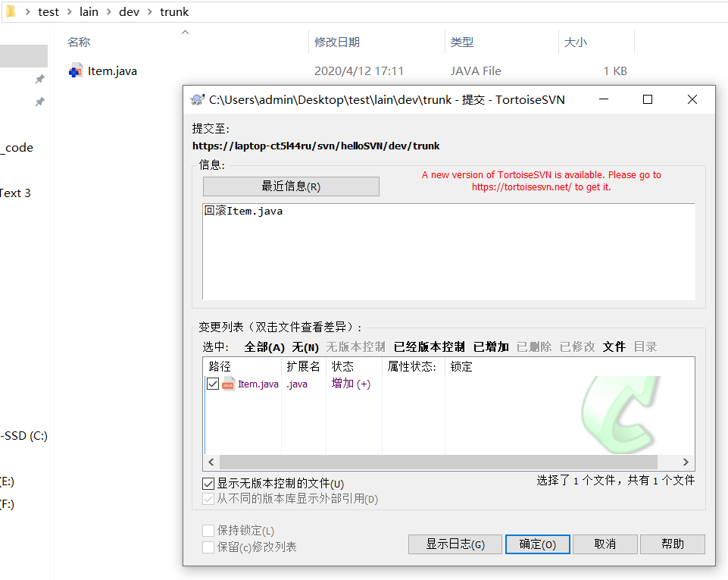This screenshot has height=580, width=728.
Task: Expand chevron before test in breadcrumb
Action: click(28, 11)
